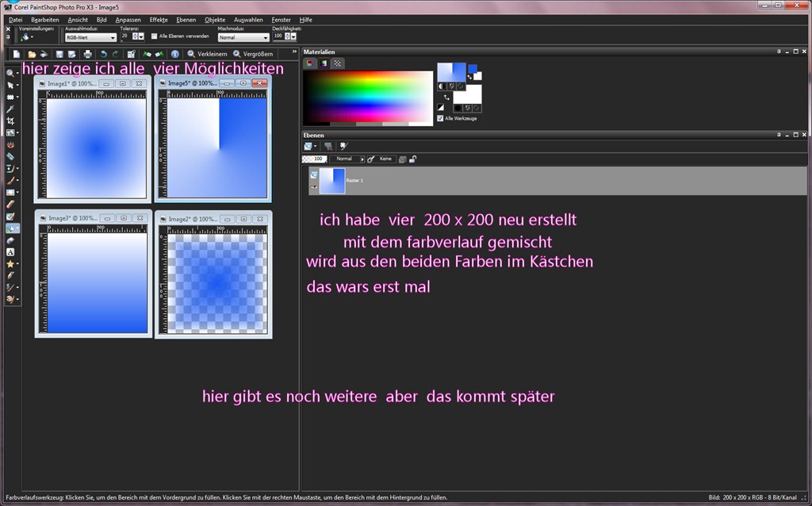Toggle the layer lock transparency icon
The image size is (812, 506).
(x=412, y=159)
